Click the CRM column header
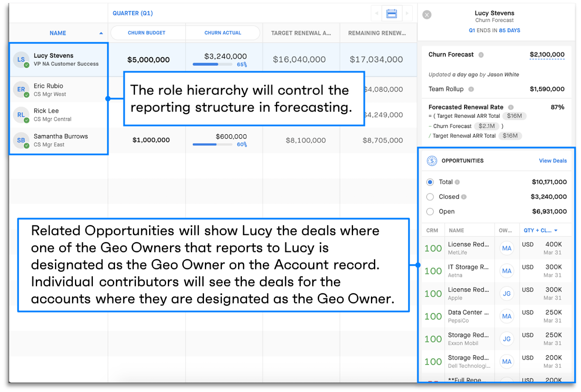The width and height of the screenshot is (581, 392). point(432,231)
